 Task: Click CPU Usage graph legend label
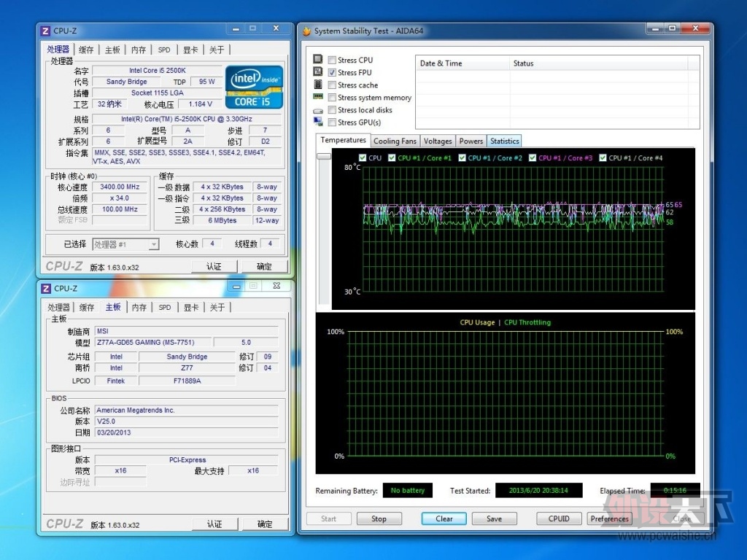(x=477, y=322)
